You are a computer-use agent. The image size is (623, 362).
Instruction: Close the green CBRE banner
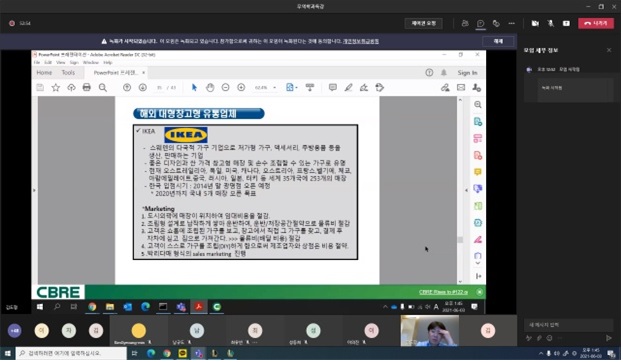[480, 292]
